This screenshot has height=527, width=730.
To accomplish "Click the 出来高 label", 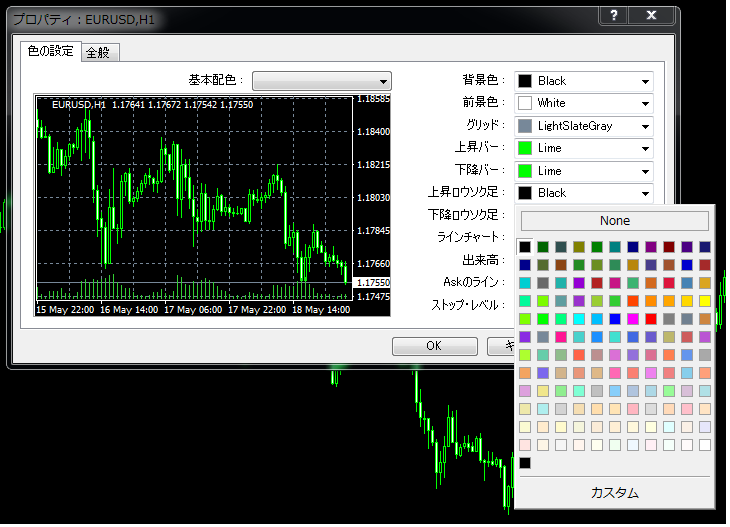I will click(x=483, y=260).
